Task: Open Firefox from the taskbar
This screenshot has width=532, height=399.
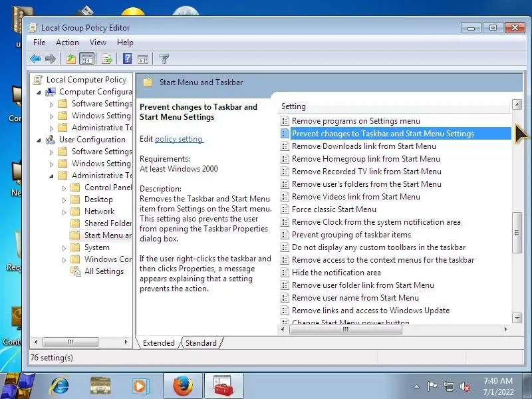Action: pyautogui.click(x=183, y=386)
